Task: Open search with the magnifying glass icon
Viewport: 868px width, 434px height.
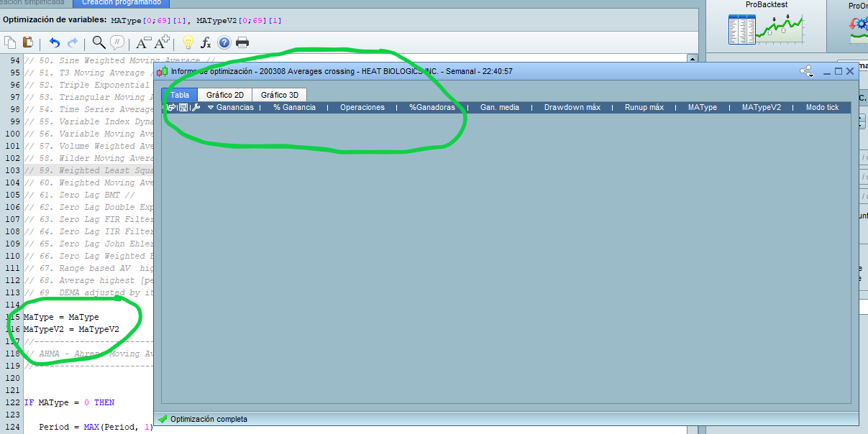Action: tap(99, 42)
